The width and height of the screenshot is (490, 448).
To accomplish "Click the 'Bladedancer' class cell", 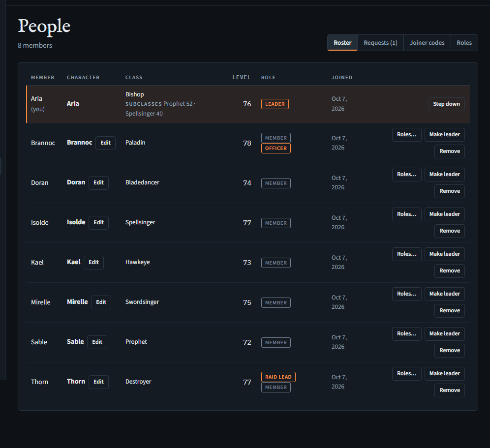I will click(x=142, y=182).
